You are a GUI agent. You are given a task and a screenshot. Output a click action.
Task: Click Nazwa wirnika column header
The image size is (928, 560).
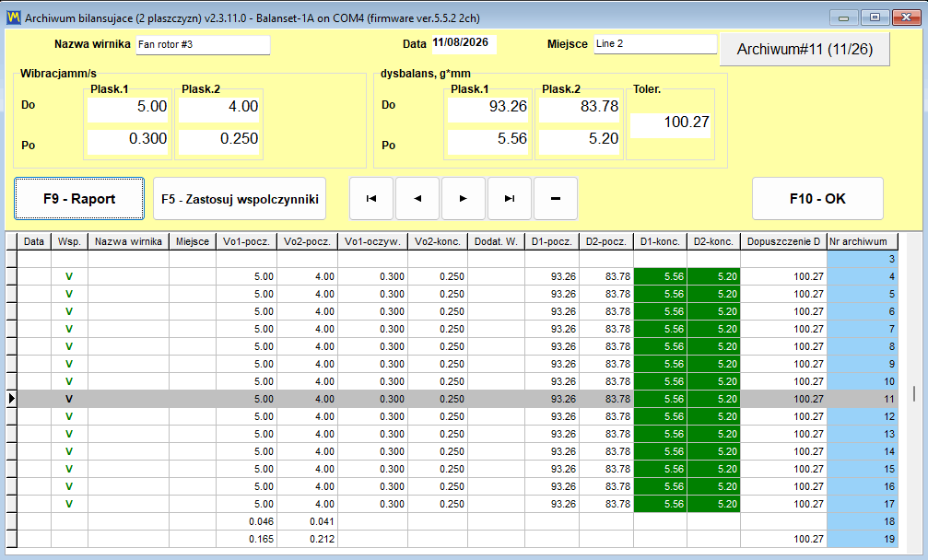coord(128,241)
